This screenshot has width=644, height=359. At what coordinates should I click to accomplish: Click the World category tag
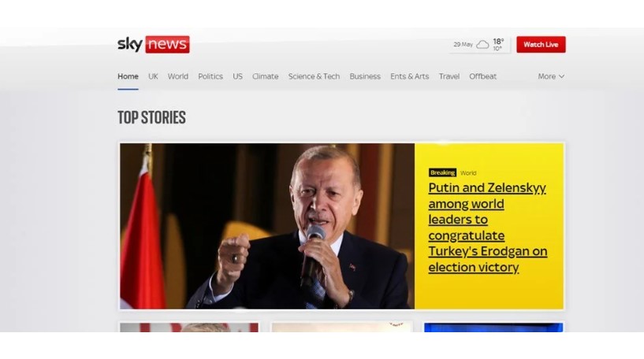468,173
